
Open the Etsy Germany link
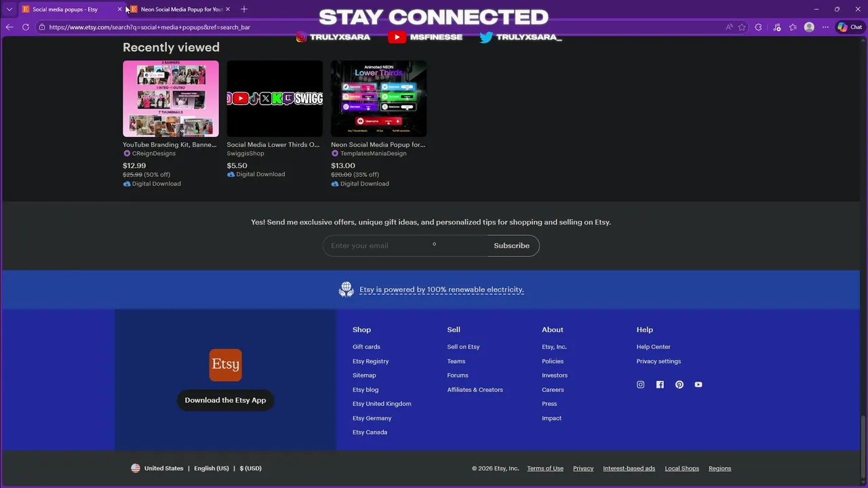[372, 418]
